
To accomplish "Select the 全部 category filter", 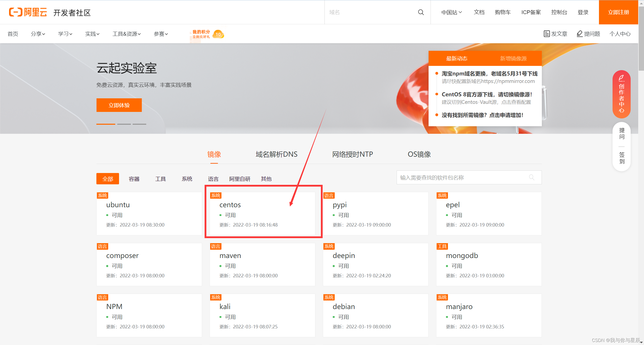I will click(108, 179).
